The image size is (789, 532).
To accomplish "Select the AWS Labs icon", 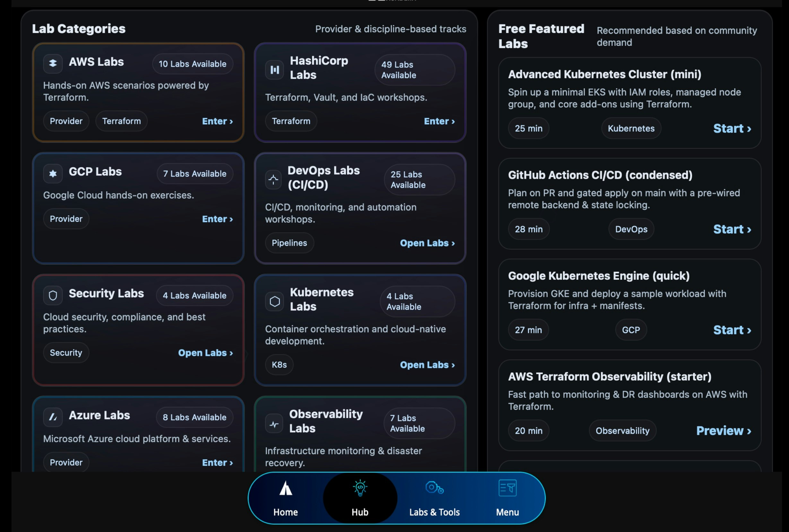I will pos(53,63).
